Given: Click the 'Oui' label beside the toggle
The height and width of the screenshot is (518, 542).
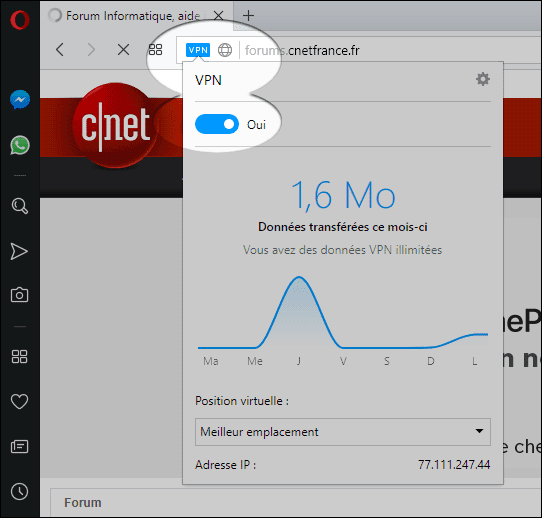Looking at the screenshot, I should 256,125.
